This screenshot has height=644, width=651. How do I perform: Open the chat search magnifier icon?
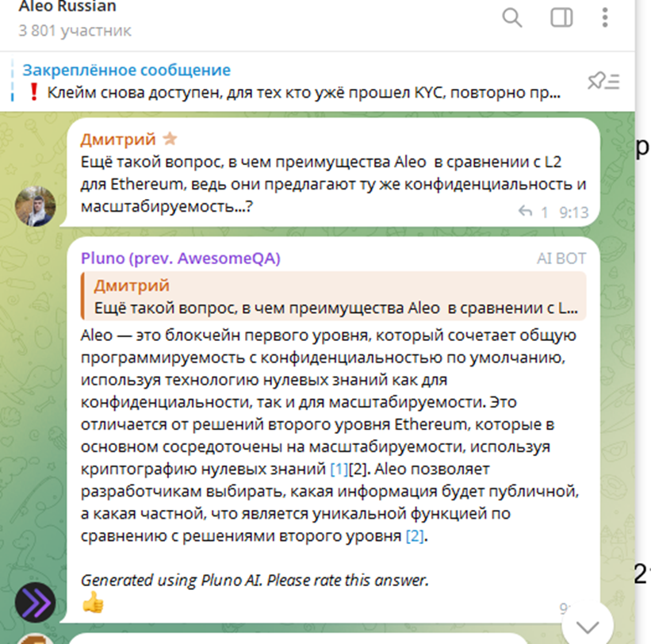tap(512, 18)
